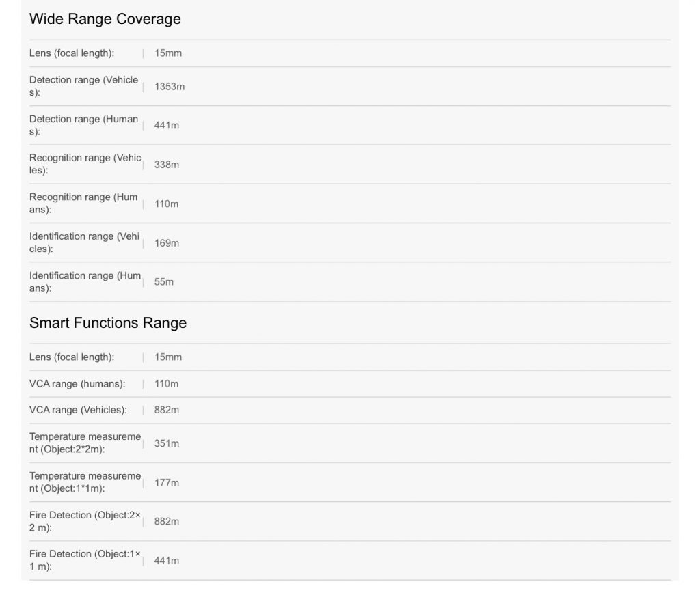Click the Detection range (Vehicles) label
The width and height of the screenshot is (700, 597).
[x=83, y=86]
